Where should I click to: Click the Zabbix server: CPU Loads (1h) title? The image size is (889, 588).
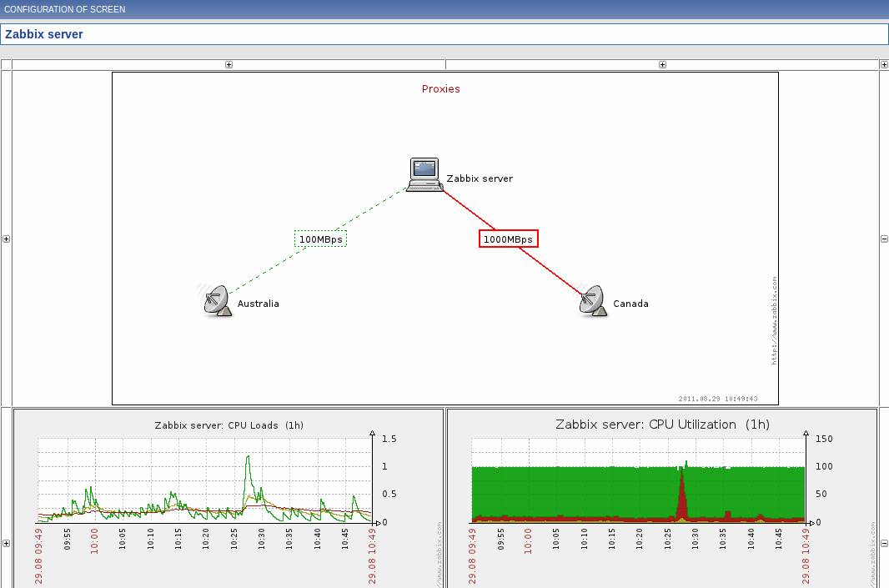pos(229,425)
